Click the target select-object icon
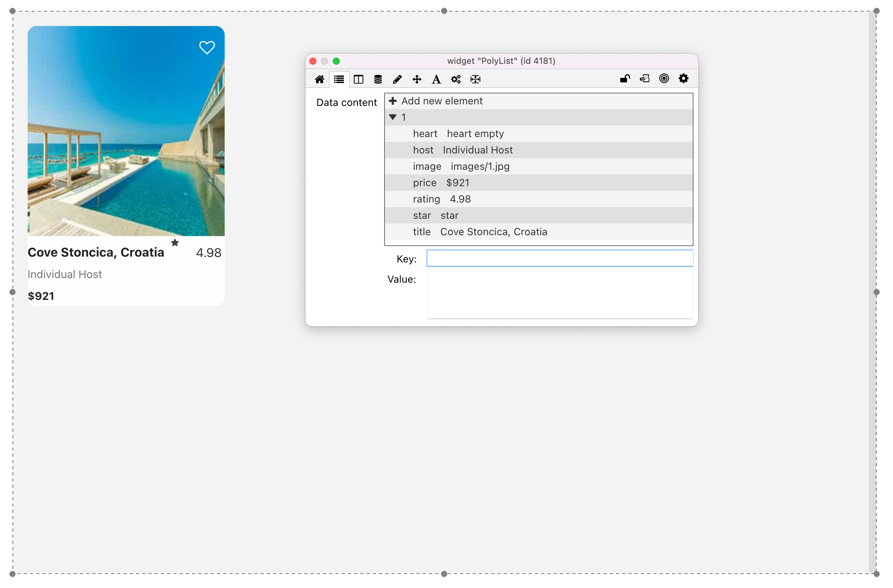 coord(664,79)
